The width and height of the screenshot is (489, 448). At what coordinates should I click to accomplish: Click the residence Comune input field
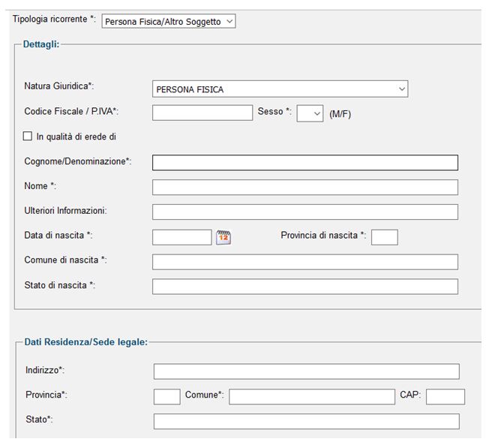tap(311, 396)
